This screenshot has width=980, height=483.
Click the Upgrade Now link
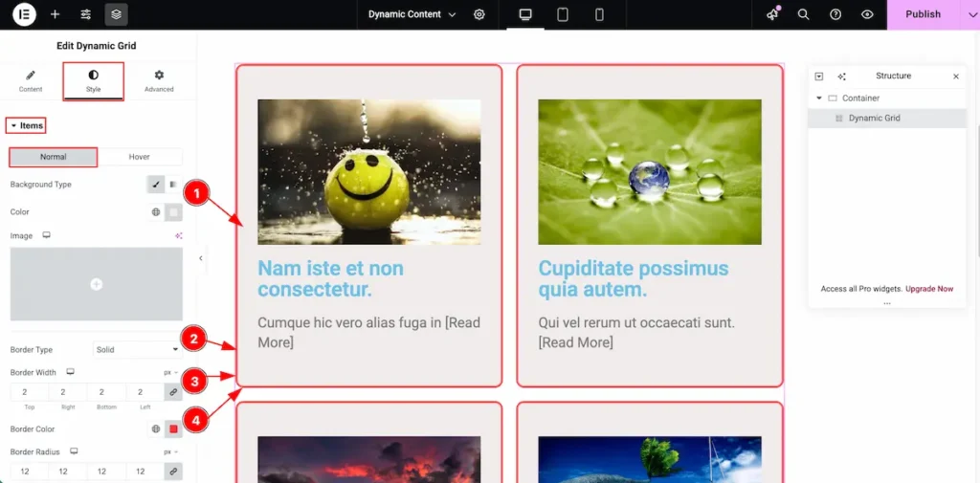(x=929, y=289)
